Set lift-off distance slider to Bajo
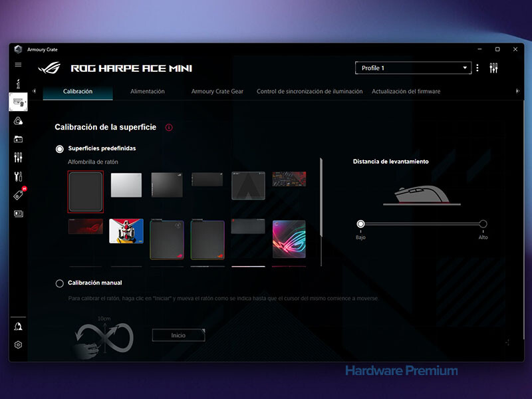The width and height of the screenshot is (532, 399). (360, 224)
